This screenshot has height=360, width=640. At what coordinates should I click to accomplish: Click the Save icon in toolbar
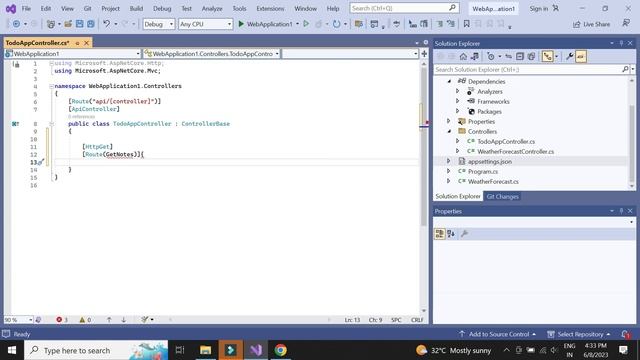79,24
